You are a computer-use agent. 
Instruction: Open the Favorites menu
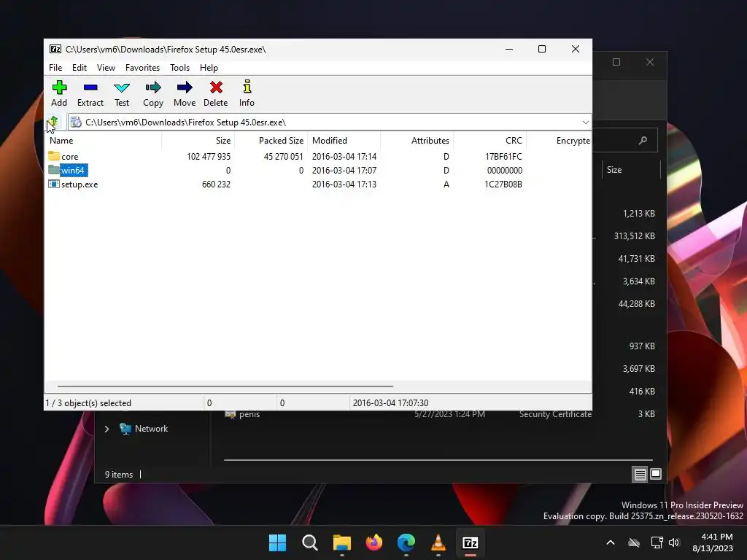click(142, 68)
